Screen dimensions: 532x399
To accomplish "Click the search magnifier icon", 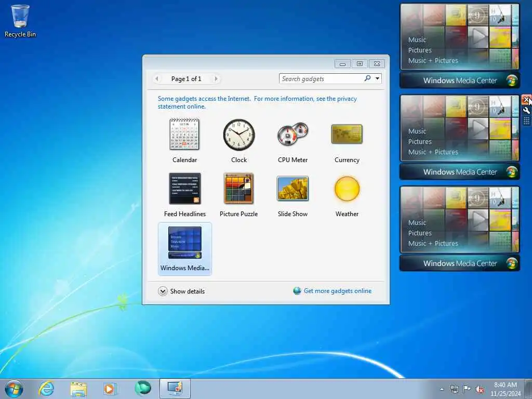I will pos(367,78).
